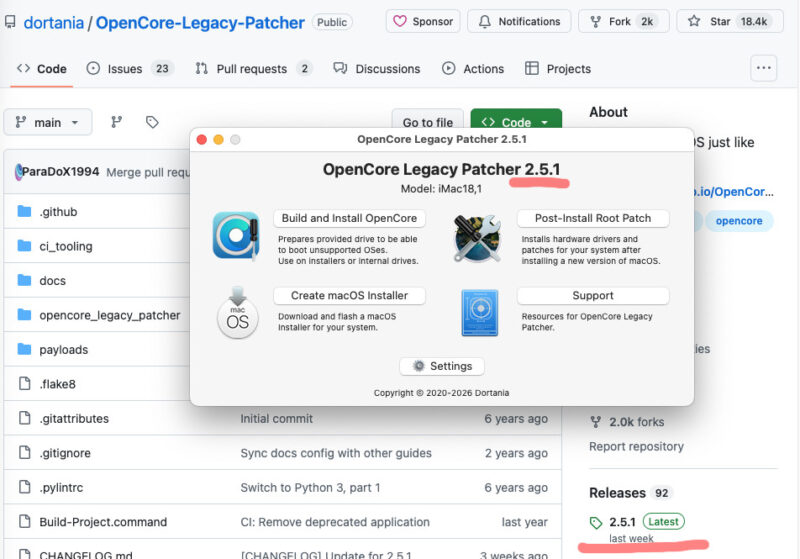Open 'Sync docs config with other guides' commit
Screen dimensions: 800x559
(x=336, y=453)
